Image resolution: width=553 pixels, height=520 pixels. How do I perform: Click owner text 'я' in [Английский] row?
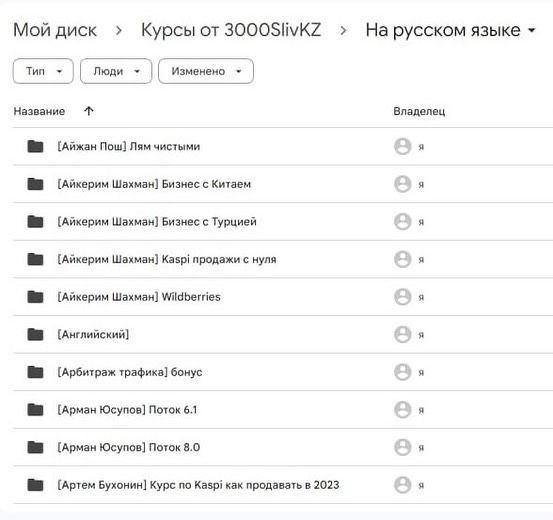pos(421,335)
